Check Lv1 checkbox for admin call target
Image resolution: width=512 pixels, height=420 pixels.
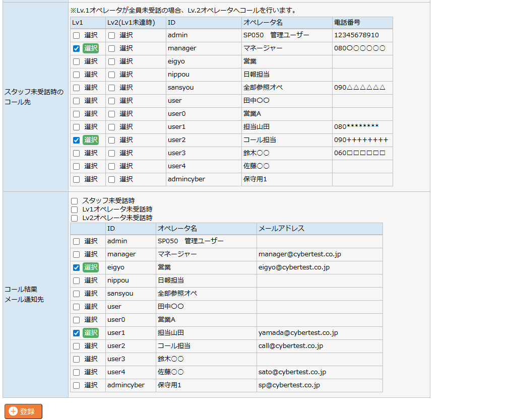(x=77, y=35)
